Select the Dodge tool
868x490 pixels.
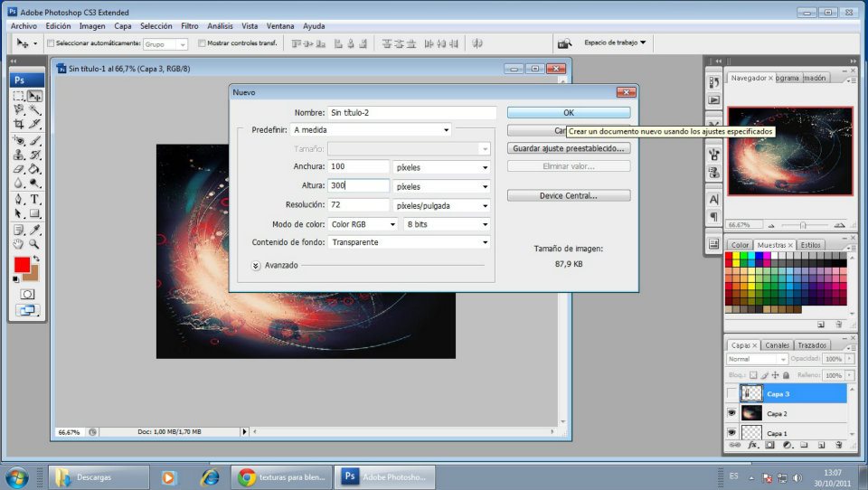point(34,183)
